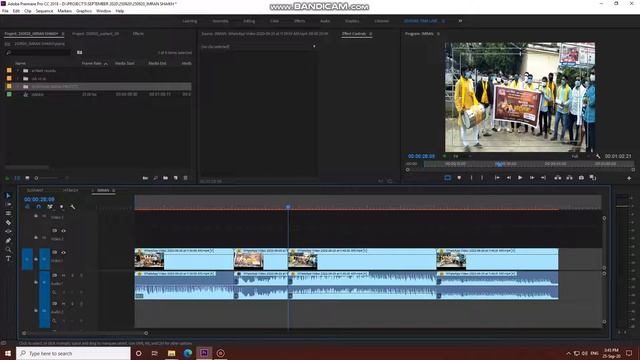Open the Edit menu

point(16,11)
